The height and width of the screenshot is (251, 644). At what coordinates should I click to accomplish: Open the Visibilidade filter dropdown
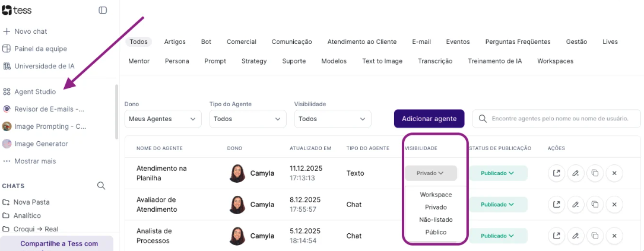[332, 119]
